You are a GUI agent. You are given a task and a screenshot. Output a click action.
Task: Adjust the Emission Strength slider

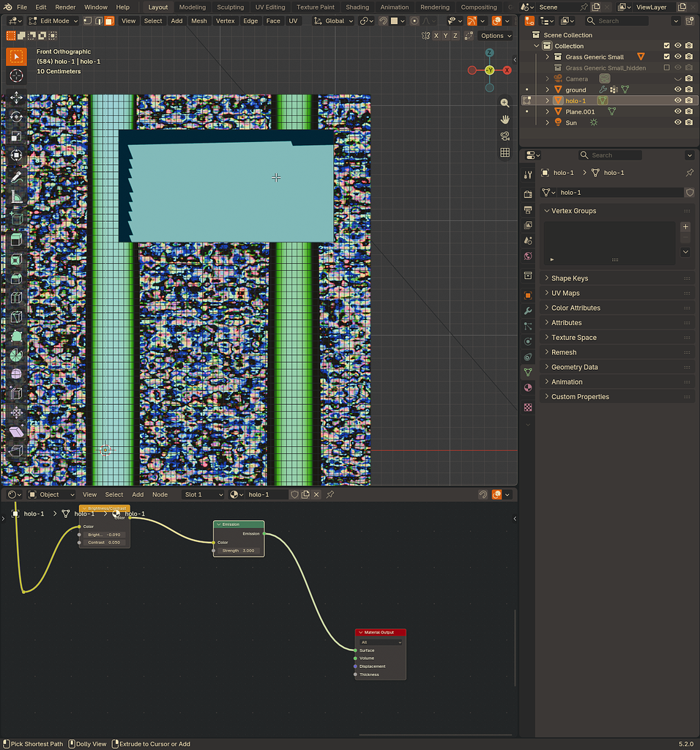(238, 551)
